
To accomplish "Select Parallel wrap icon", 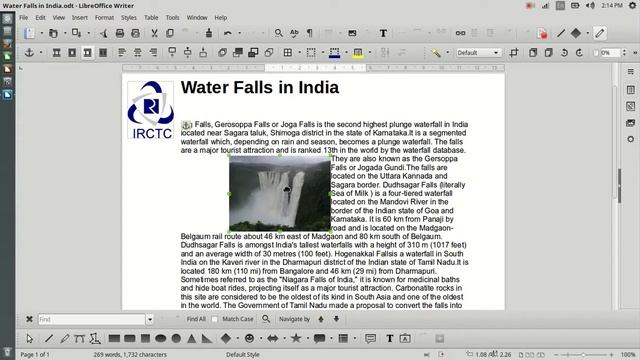I will pos(72,52).
